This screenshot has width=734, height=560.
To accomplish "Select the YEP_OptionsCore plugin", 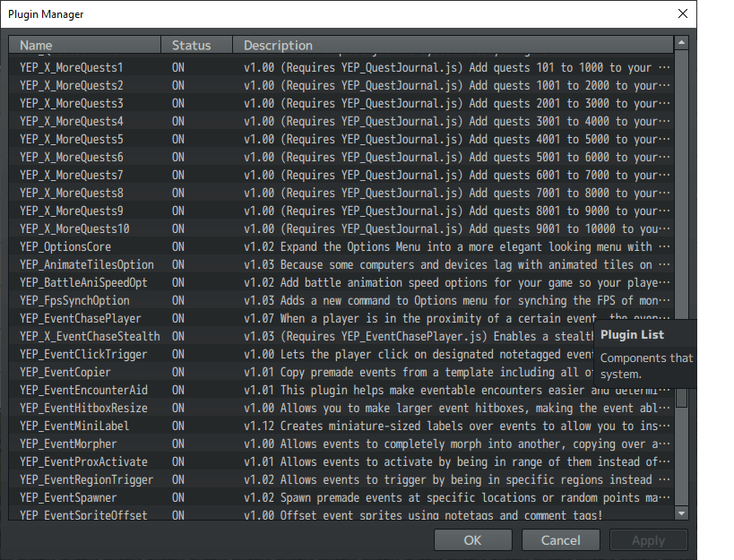I will coord(341,246).
